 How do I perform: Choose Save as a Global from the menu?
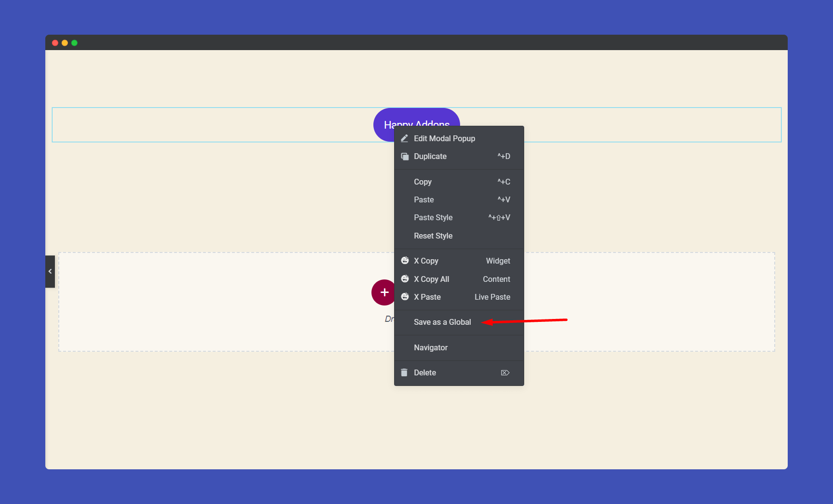(442, 322)
